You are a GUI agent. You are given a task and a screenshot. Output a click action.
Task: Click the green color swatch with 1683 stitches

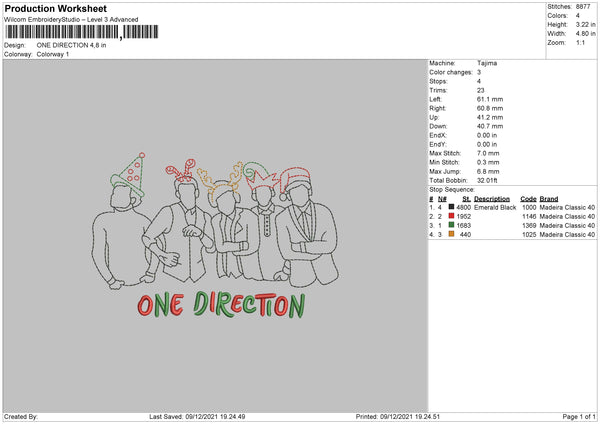pyautogui.click(x=452, y=225)
